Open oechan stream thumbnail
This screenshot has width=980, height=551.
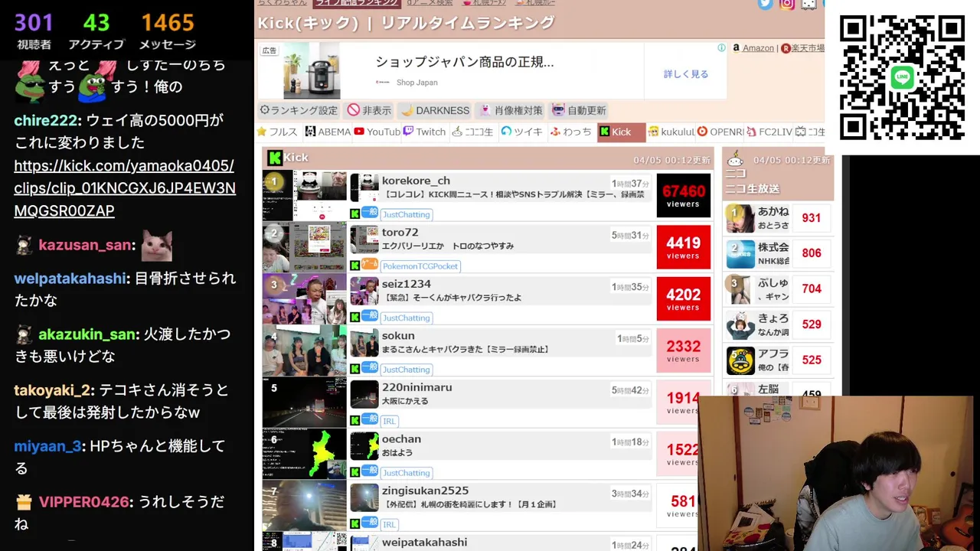tap(305, 454)
